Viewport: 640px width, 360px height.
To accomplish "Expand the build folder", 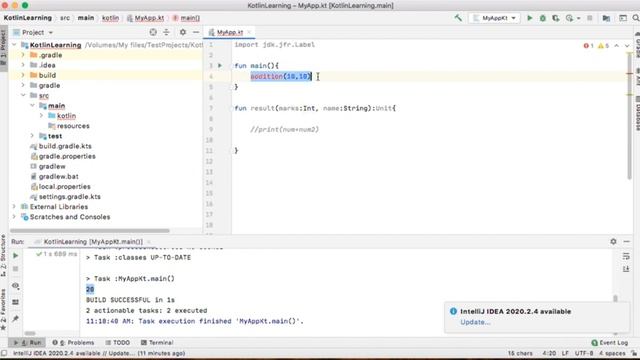I will point(23,75).
